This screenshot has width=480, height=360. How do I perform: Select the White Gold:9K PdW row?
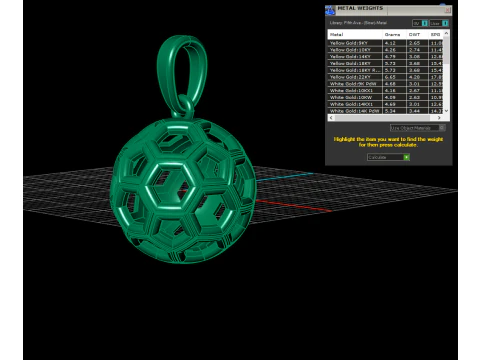tap(386, 84)
